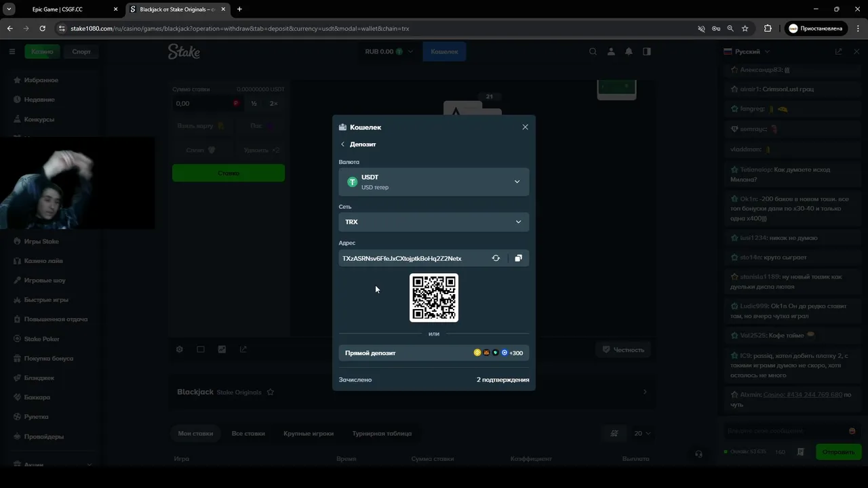Close the Кошелек wallet dialog

[525, 127]
